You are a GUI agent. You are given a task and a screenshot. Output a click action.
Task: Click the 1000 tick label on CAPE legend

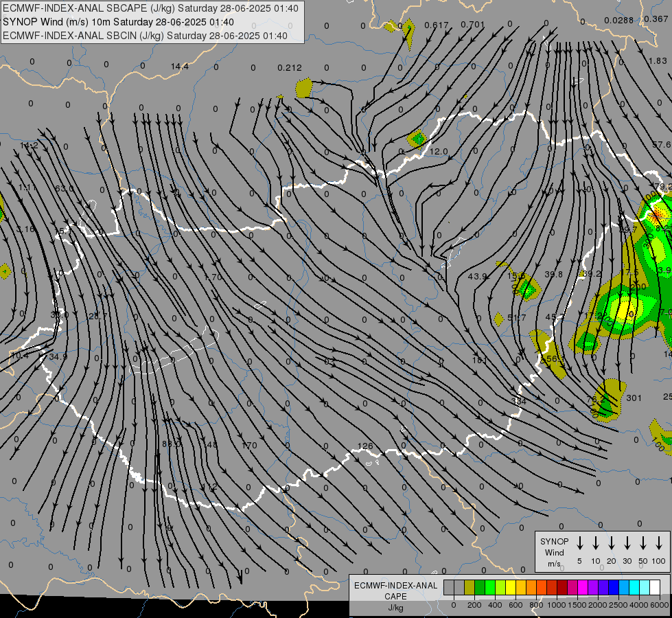click(x=557, y=605)
